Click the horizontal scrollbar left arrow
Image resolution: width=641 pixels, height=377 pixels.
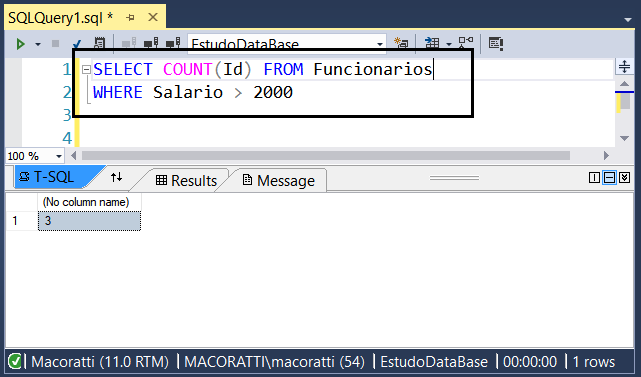(74, 156)
